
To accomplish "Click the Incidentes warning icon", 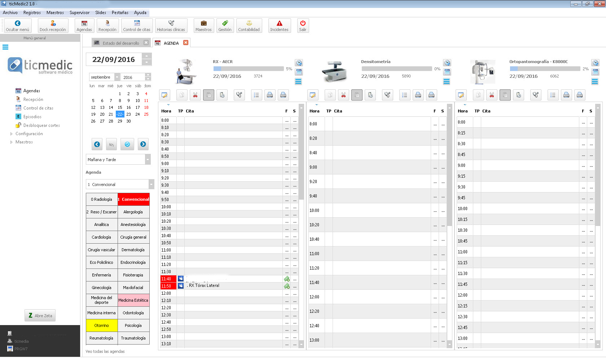I will point(279,26).
